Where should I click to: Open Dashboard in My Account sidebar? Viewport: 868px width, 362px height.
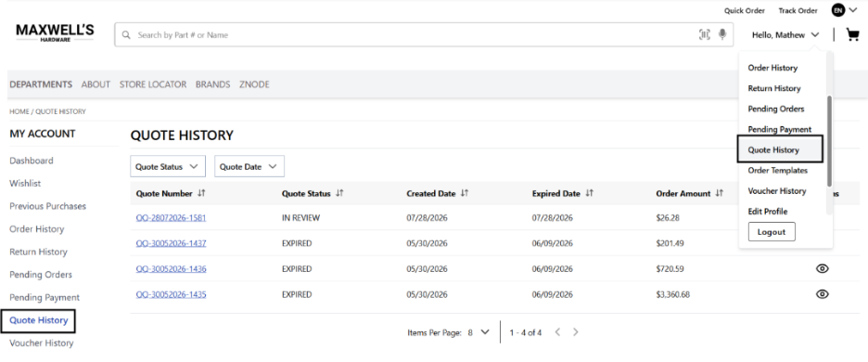click(32, 161)
